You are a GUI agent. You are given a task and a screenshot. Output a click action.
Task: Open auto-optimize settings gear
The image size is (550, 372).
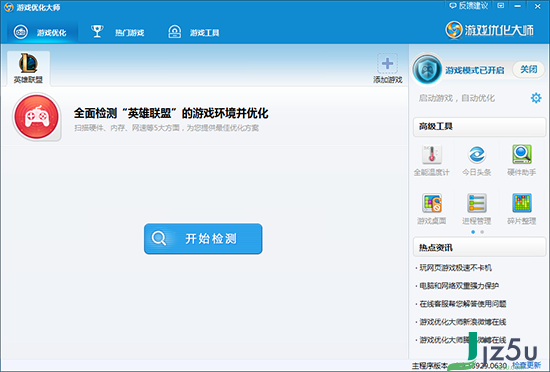point(536,98)
